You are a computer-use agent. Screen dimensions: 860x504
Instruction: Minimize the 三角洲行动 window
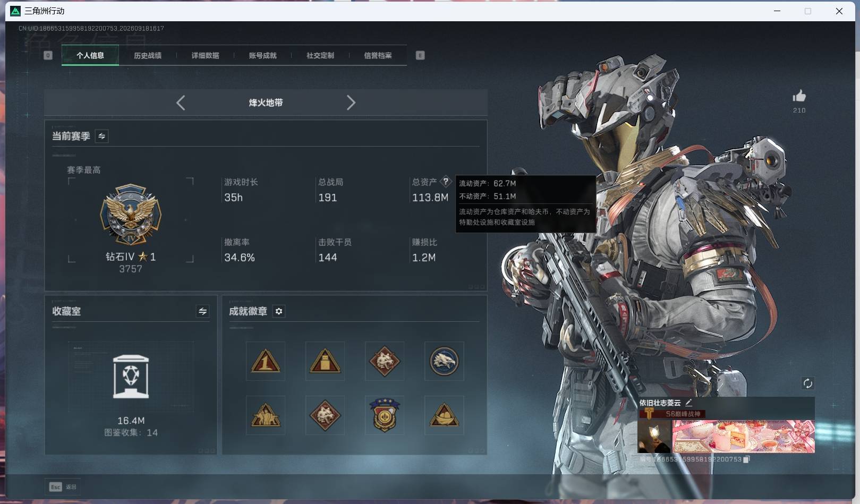coord(777,11)
